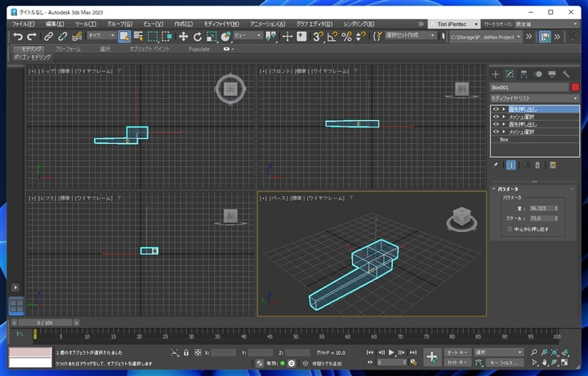Toggle the Spinner Snap button
Image resolution: width=588 pixels, height=376 pixels.
pyautogui.click(x=360, y=37)
